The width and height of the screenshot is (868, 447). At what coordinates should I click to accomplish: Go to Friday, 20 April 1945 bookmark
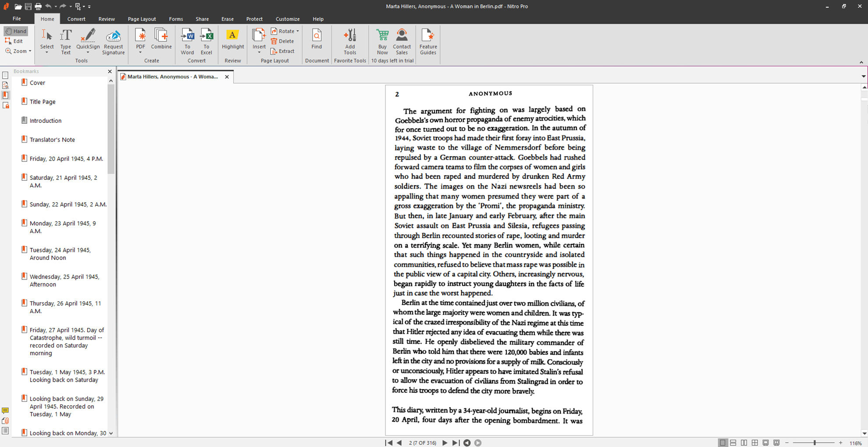(66, 159)
